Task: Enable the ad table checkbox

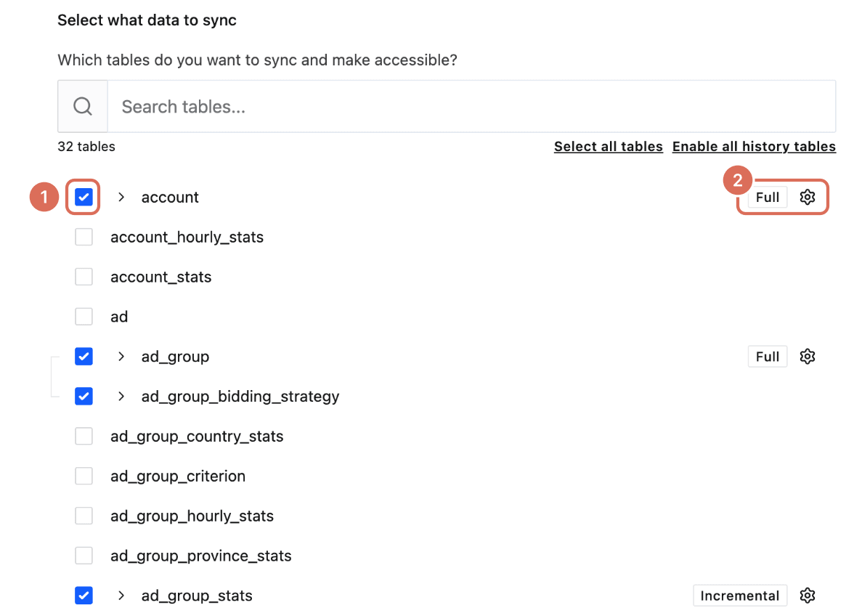Action: point(84,317)
